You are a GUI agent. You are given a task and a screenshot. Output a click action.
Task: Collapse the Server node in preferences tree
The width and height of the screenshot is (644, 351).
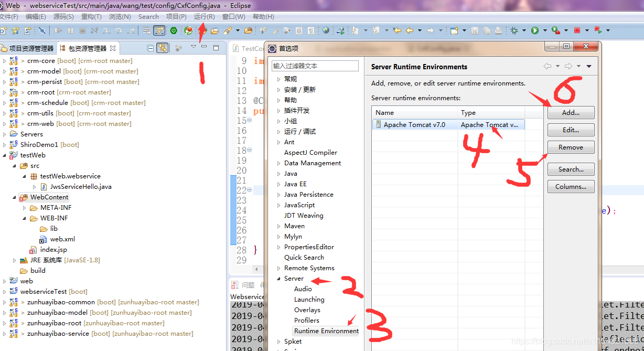coord(278,279)
